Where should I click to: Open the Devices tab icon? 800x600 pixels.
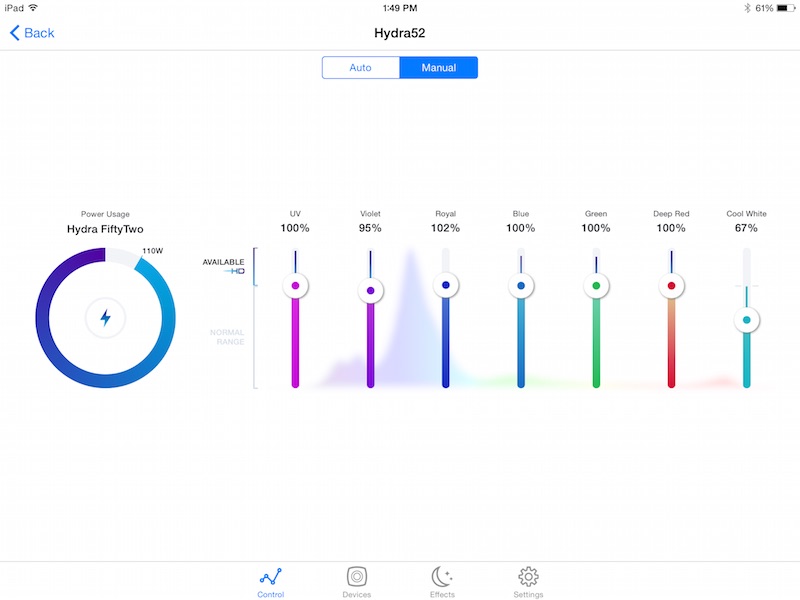(x=357, y=577)
